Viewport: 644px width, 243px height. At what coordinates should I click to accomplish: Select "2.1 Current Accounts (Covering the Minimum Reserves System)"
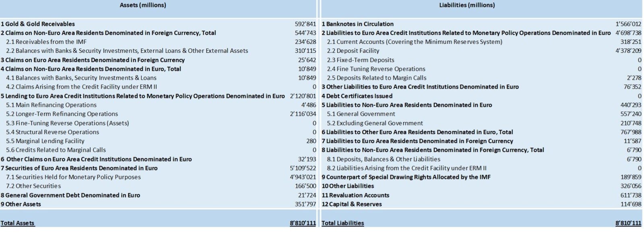pyautogui.click(x=415, y=42)
